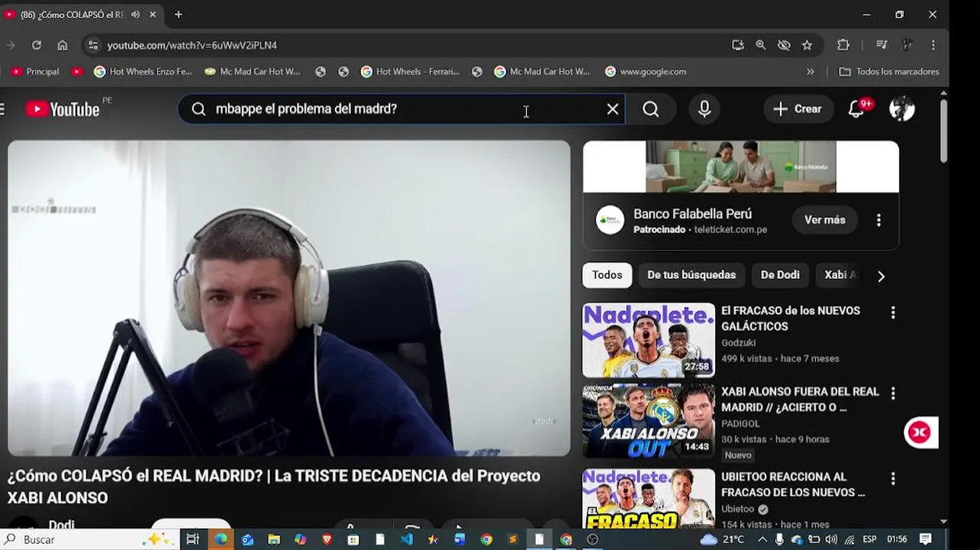The width and height of the screenshot is (980, 550).
Task: Open more options for UBIETOO REACCIONA video
Action: point(893,479)
